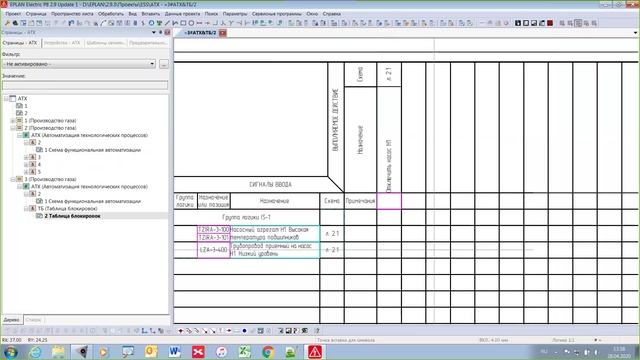The height and width of the screenshot is (360, 640).
Task: Click the blue circular symbol toolbar icon
Action: tap(151, 23)
